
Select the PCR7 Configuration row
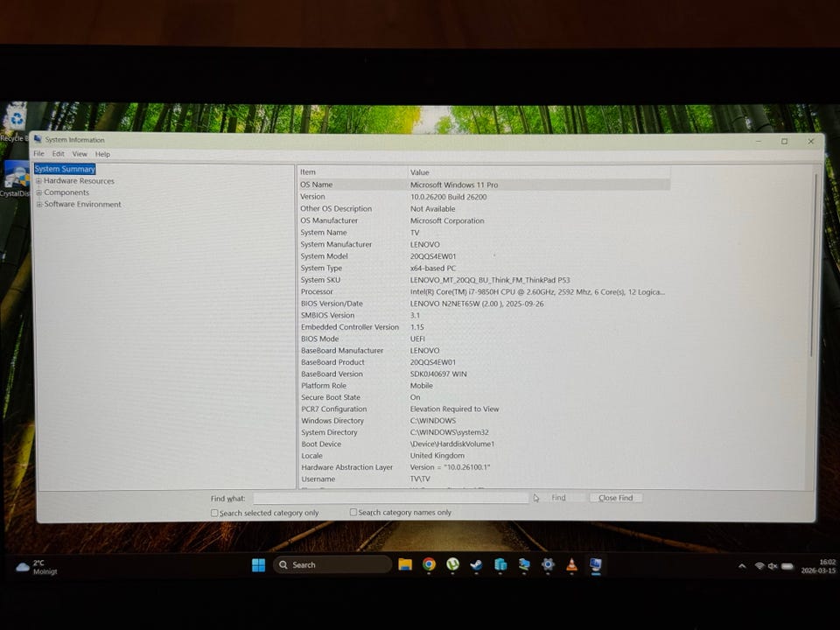(484, 409)
